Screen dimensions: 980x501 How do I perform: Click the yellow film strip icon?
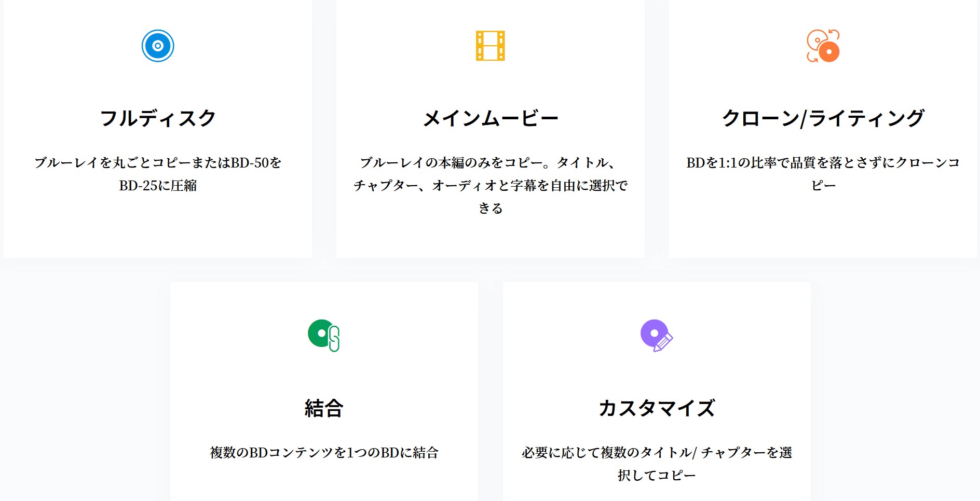click(x=491, y=46)
